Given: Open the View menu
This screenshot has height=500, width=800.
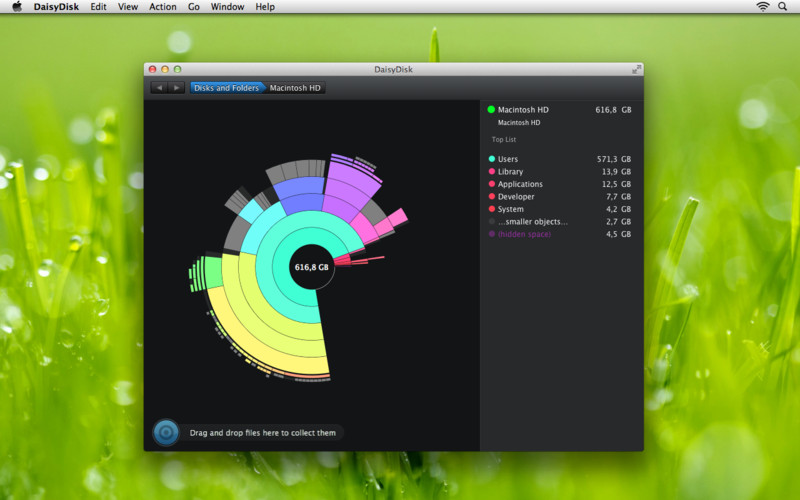Looking at the screenshot, I should 128,6.
